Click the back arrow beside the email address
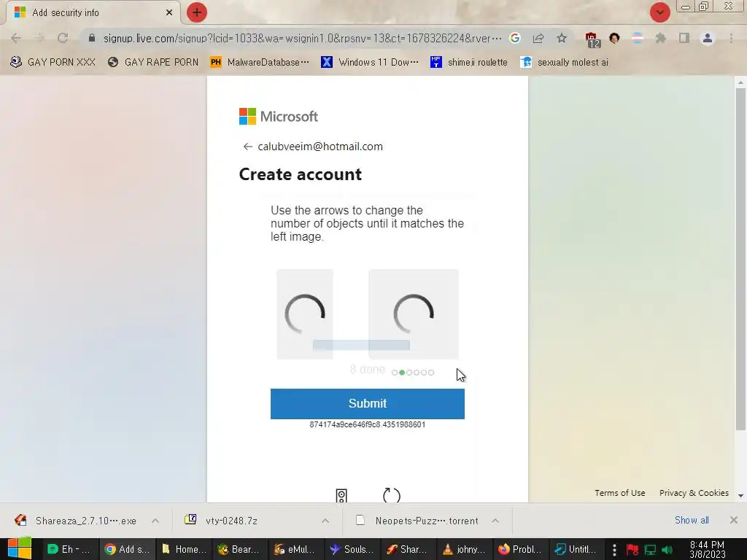 tap(247, 147)
